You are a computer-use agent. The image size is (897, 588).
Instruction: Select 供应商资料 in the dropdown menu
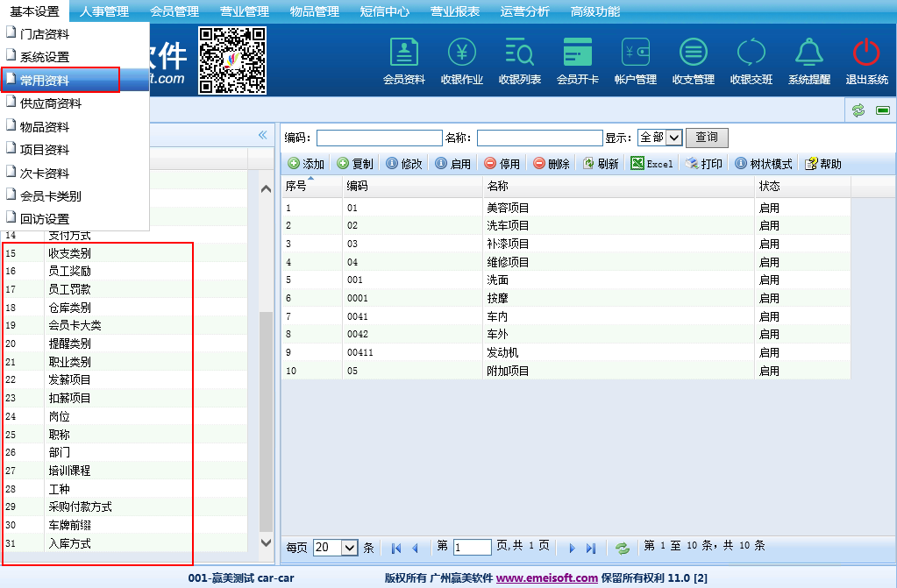(51, 103)
